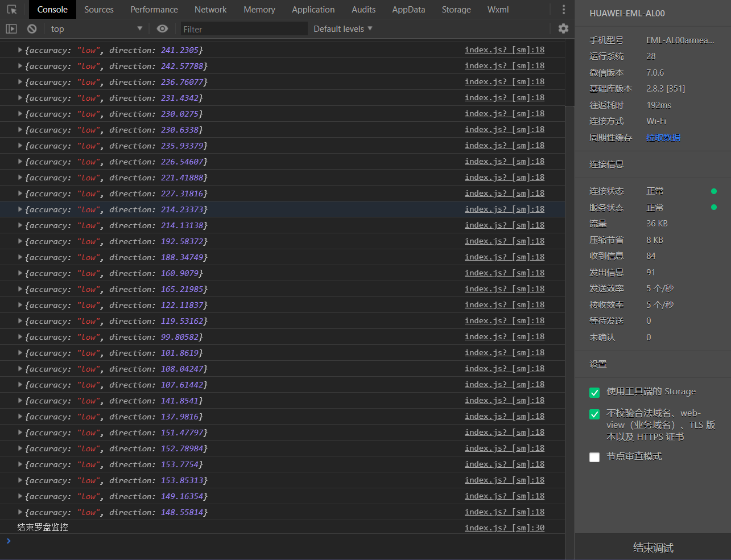
Task: Toggle the live expression eye icon
Action: 162,28
